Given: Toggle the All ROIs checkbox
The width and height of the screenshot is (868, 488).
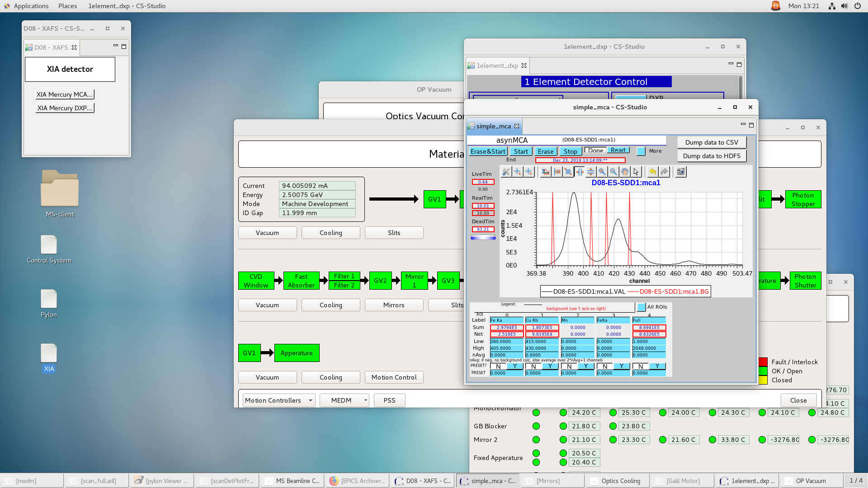Looking at the screenshot, I should [x=642, y=307].
